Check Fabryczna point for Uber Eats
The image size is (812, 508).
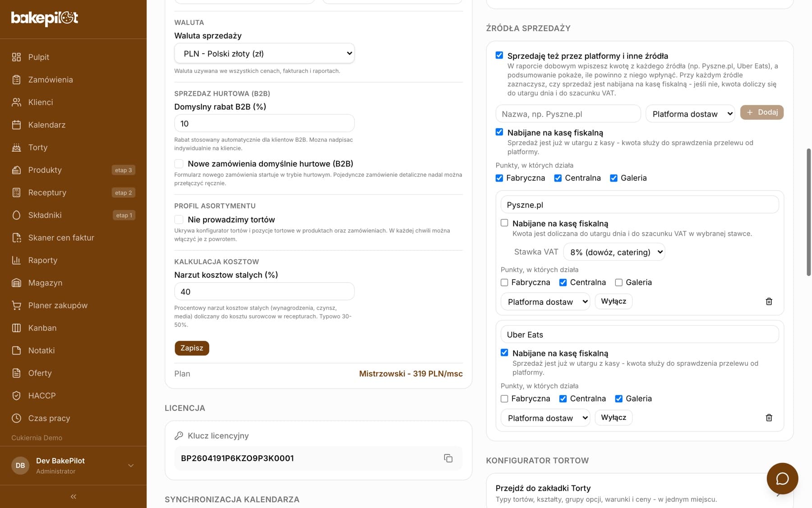[x=504, y=399]
